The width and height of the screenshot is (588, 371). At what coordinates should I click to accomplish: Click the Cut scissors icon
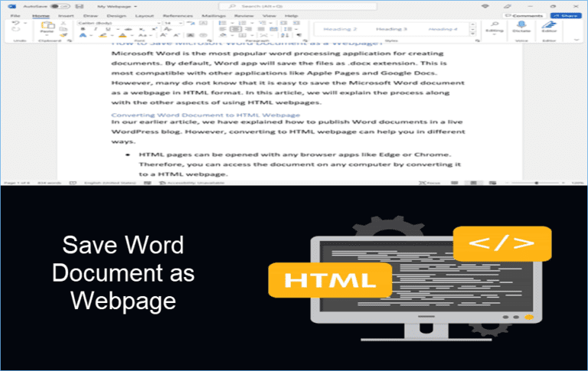[x=64, y=23]
